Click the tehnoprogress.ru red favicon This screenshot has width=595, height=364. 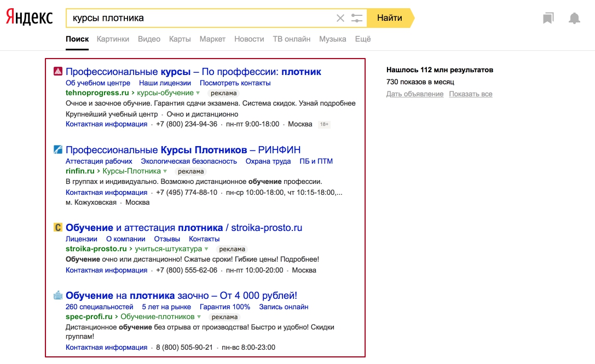point(57,71)
